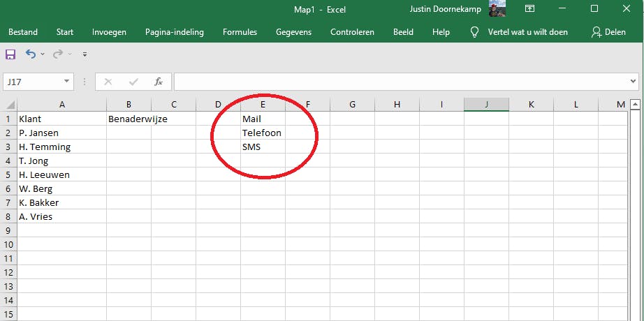The image size is (644, 321).
Task: Click the Undo arrow icon
Action: tap(31, 54)
